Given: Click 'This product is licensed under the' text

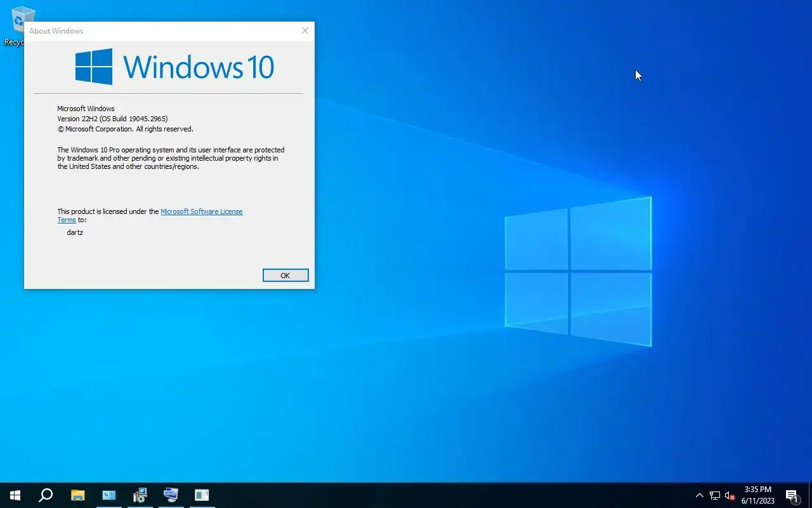Looking at the screenshot, I should tap(108, 211).
